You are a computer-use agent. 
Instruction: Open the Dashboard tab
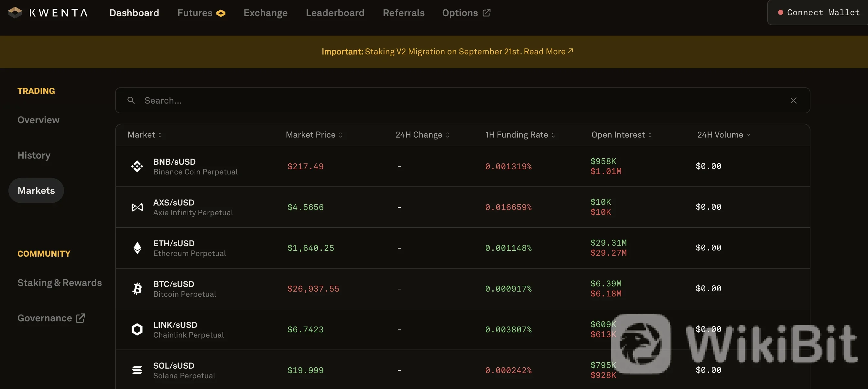(x=134, y=13)
